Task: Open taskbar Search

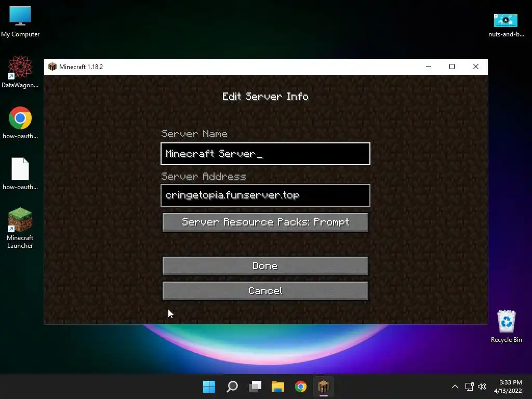Action: [x=232, y=387]
